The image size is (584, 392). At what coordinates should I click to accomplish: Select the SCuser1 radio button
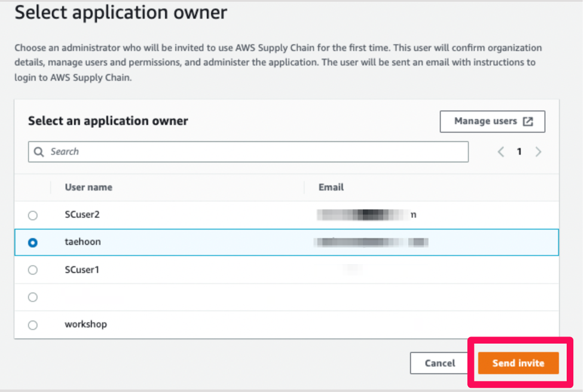(33, 269)
